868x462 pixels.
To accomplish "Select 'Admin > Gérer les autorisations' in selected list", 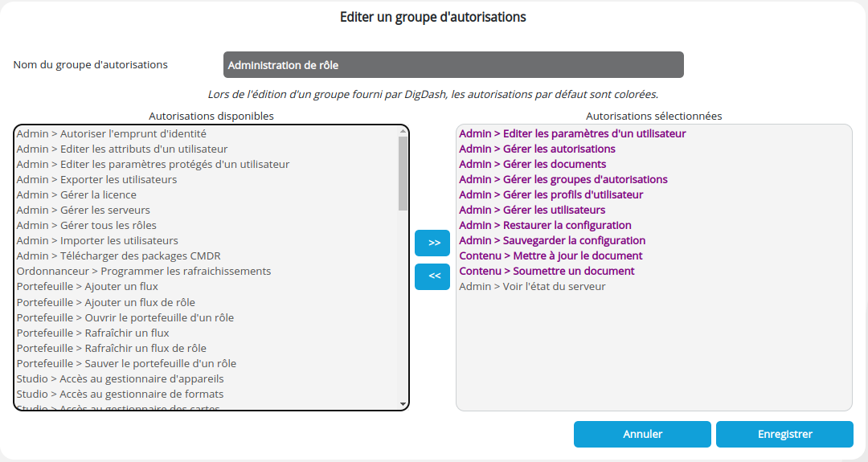I will [538, 149].
